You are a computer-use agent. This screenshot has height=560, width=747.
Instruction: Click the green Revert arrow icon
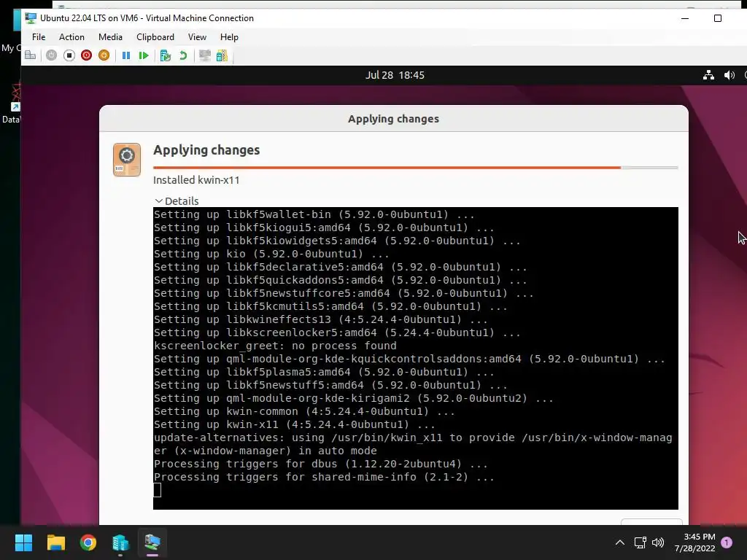[x=183, y=55]
